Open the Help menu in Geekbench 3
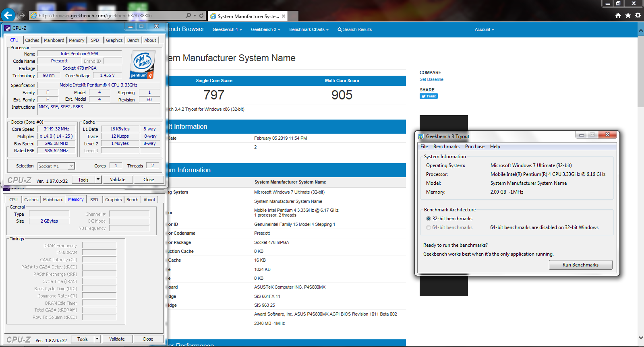Screen dimensions: 644x347 click(495, 147)
